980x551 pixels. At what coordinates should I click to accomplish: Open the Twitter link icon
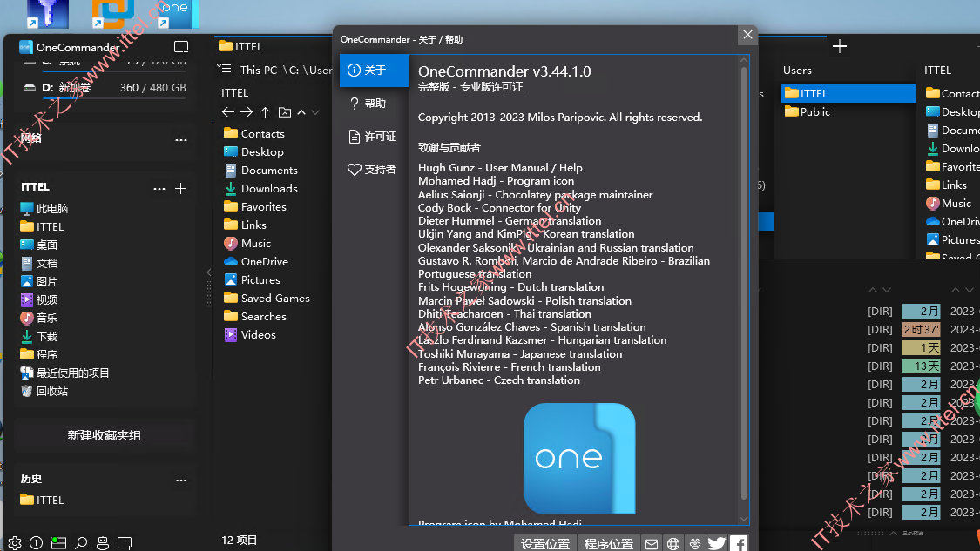(717, 543)
